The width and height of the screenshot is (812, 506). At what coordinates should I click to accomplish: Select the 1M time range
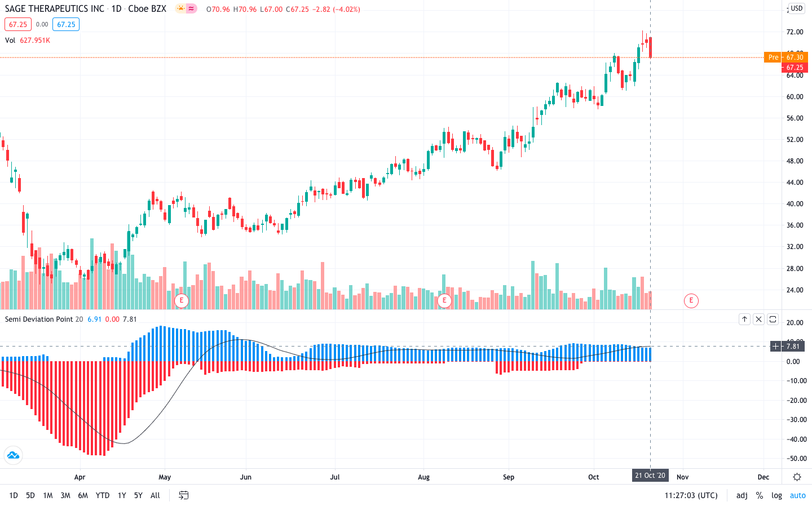pyautogui.click(x=48, y=495)
